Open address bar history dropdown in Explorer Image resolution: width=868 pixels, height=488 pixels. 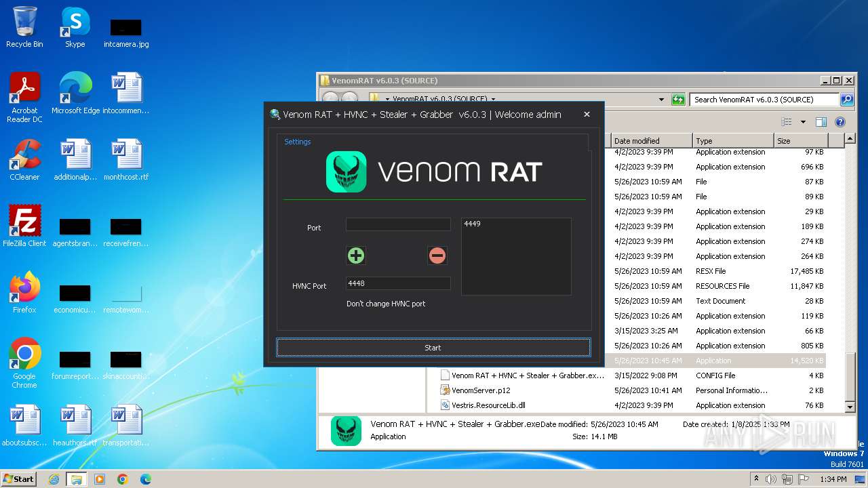[x=661, y=100]
